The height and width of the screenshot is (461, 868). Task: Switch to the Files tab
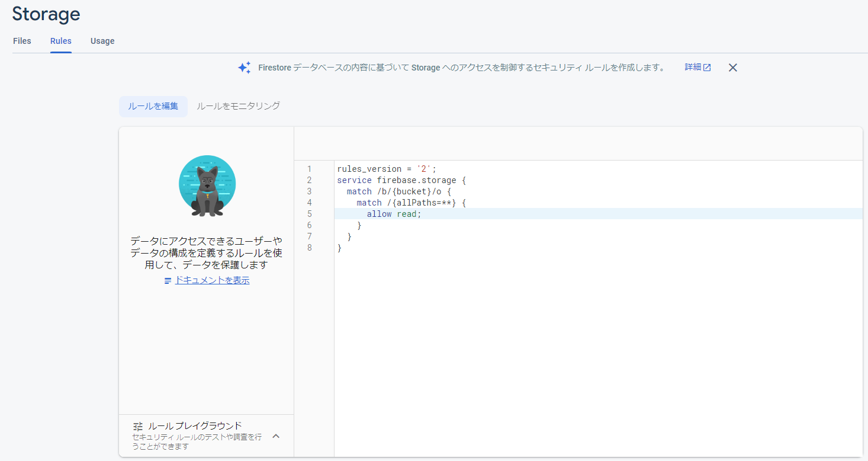tap(22, 41)
